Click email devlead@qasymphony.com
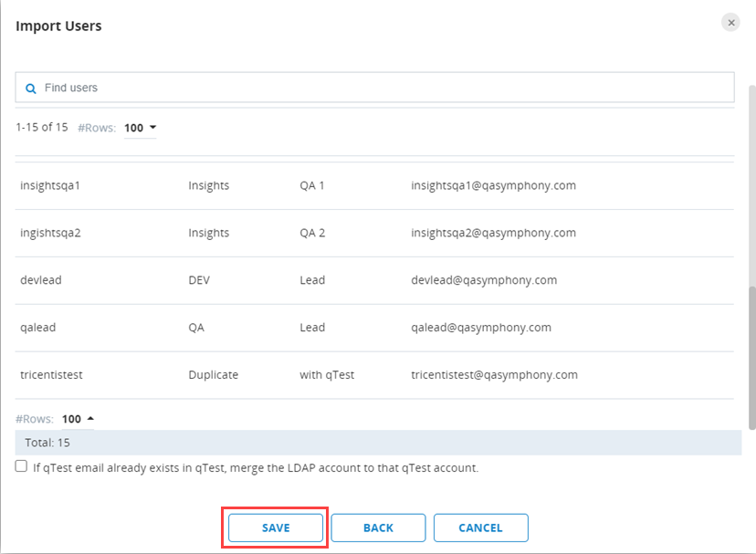Image resolution: width=756 pixels, height=554 pixels. click(x=484, y=280)
